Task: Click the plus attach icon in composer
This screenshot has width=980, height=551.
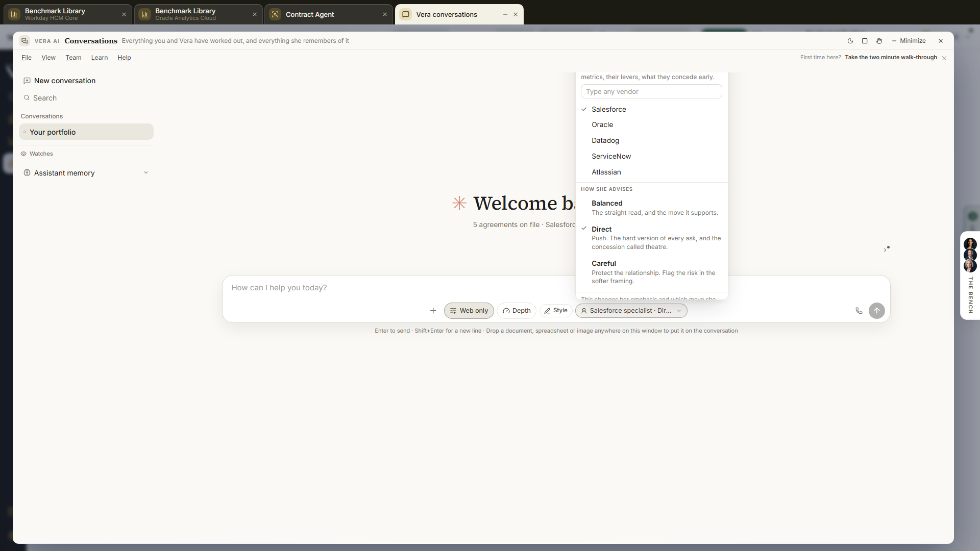Action: (x=433, y=311)
